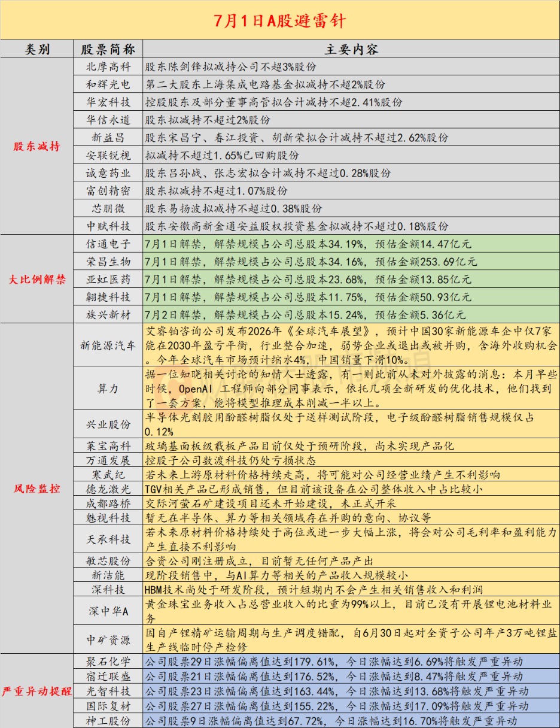Image resolution: width=560 pixels, height=728 pixels.
Task: Select stock name 敏芯股份
Action: [x=108, y=561]
